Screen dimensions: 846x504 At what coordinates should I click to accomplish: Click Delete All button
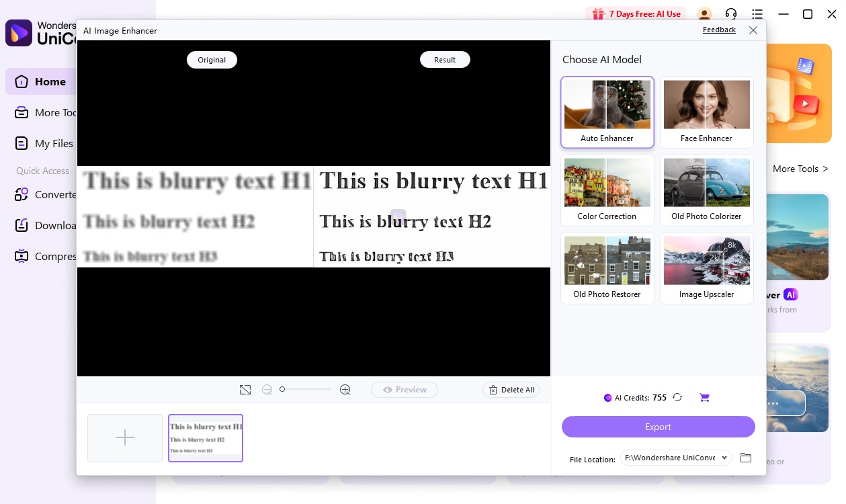511,390
